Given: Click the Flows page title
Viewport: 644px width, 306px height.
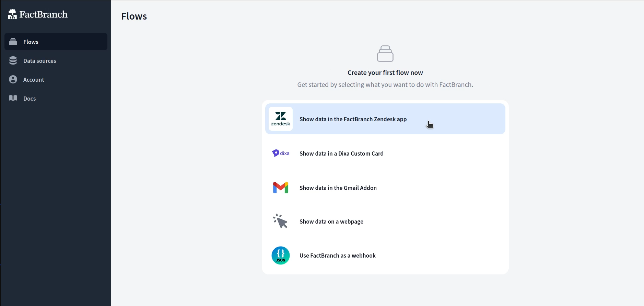Looking at the screenshot, I should click(x=134, y=16).
